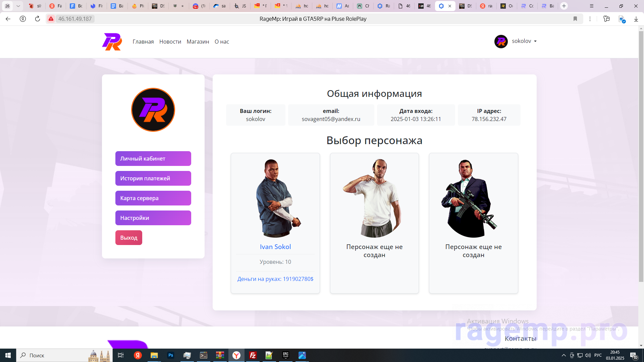644x362 pixels.
Task: Click the page translate icon
Action: (622, 19)
